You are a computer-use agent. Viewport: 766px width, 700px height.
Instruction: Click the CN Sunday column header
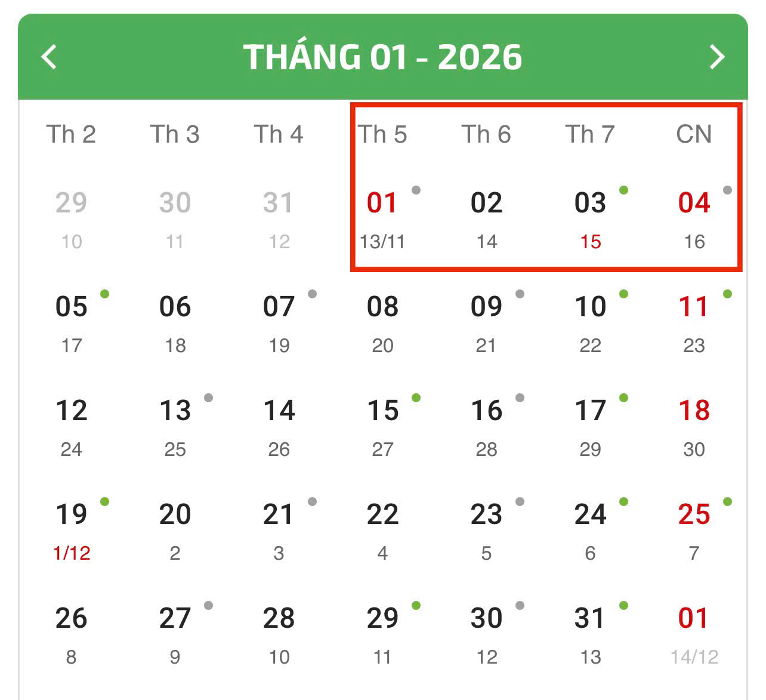[x=694, y=135]
